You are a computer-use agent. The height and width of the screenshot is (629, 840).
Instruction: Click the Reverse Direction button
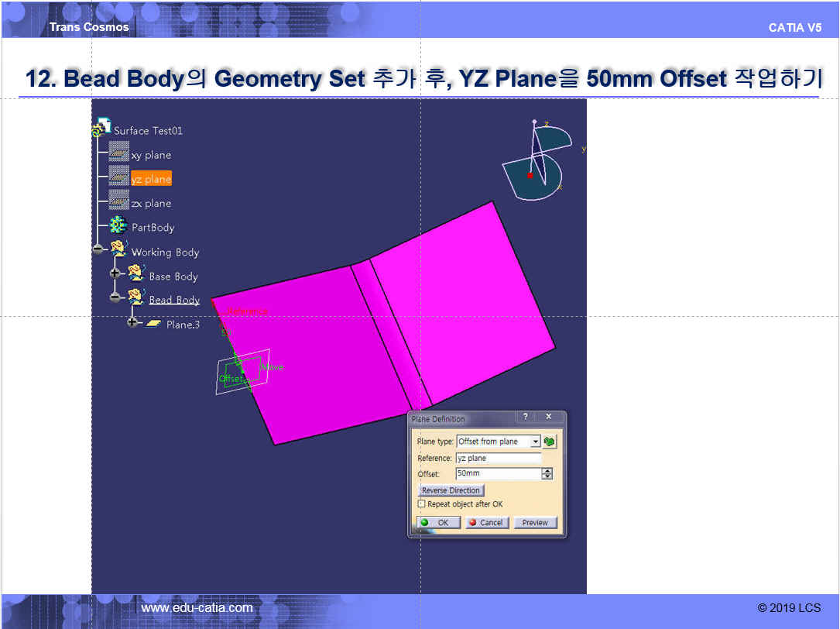pos(451,490)
